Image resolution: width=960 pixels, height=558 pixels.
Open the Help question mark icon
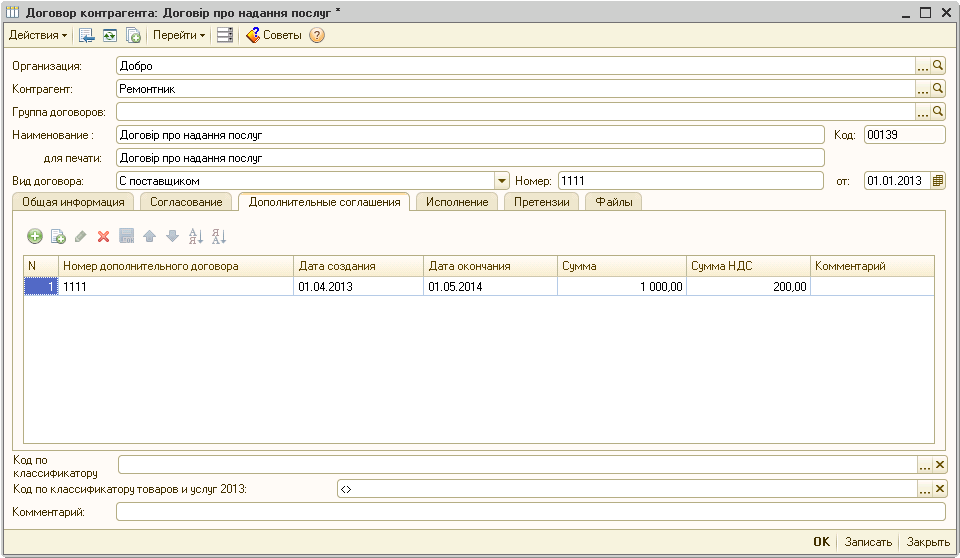point(317,35)
